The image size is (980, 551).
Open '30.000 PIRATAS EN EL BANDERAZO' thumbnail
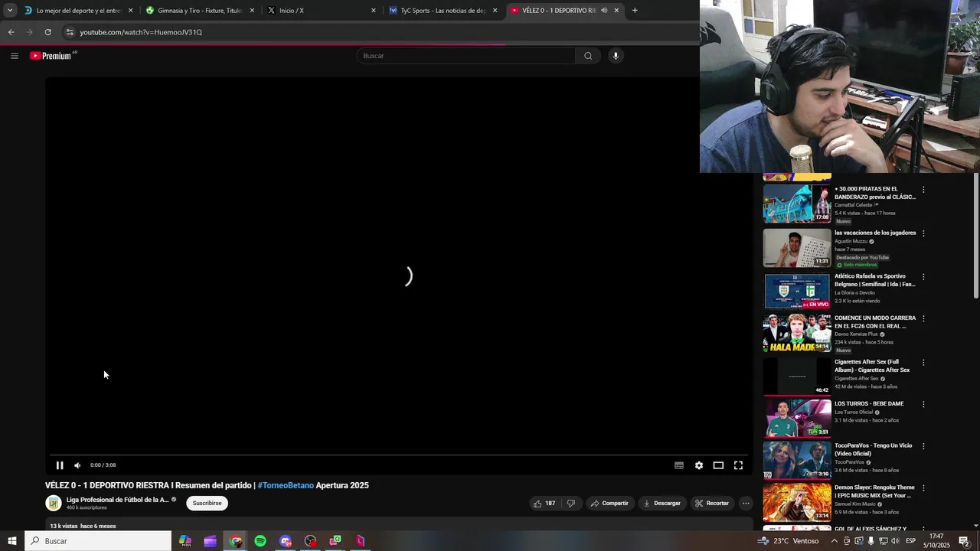coord(797,204)
